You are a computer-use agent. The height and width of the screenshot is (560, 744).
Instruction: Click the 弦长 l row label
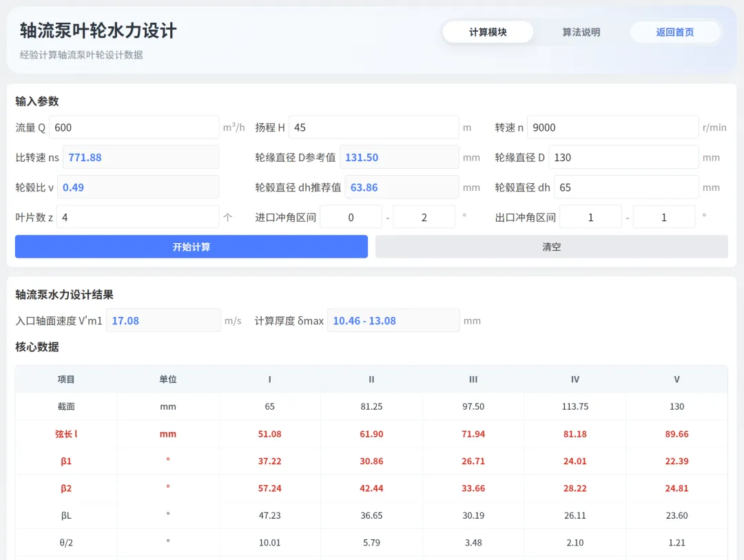[x=66, y=434]
